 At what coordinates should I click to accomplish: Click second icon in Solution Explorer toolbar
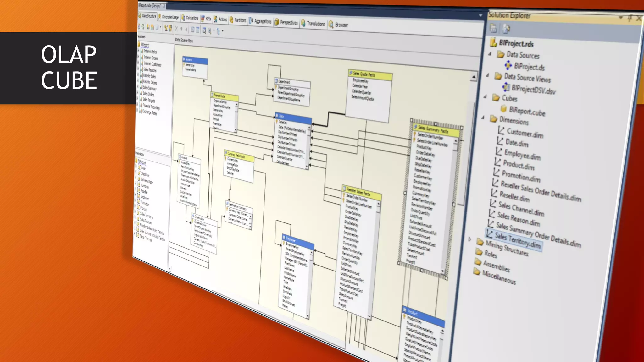[x=506, y=29]
